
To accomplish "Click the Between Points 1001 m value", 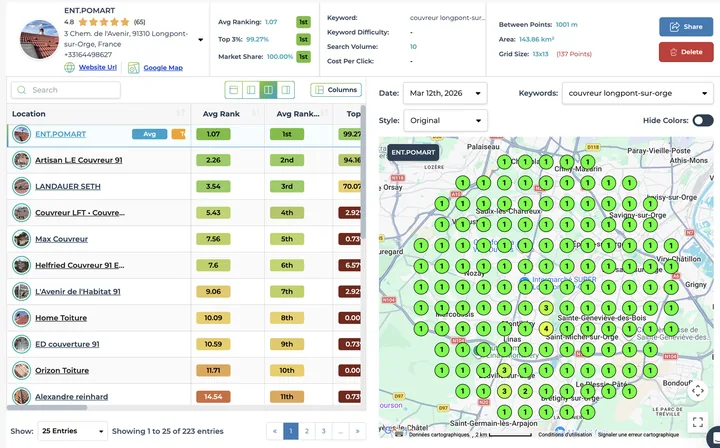I will (567, 25).
